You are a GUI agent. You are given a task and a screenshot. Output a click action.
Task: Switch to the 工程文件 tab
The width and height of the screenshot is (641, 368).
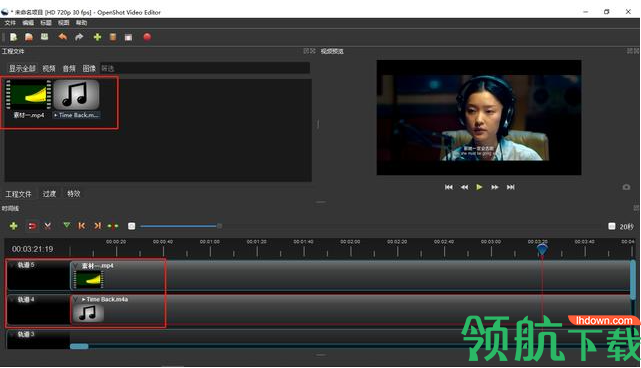click(x=18, y=194)
